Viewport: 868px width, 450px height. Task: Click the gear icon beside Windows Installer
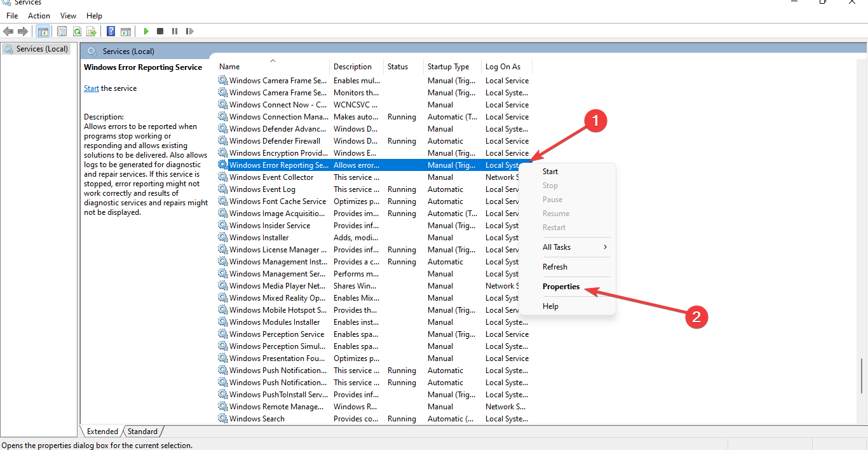coord(223,238)
